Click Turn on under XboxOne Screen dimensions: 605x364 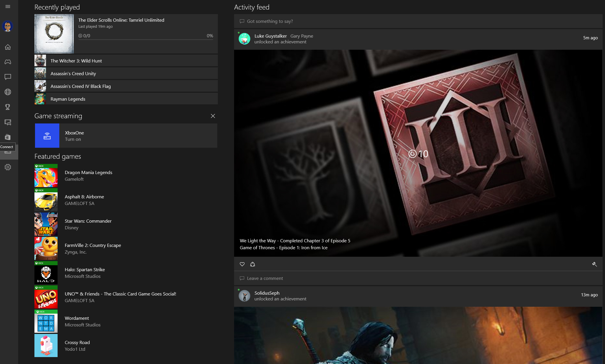pyautogui.click(x=73, y=139)
